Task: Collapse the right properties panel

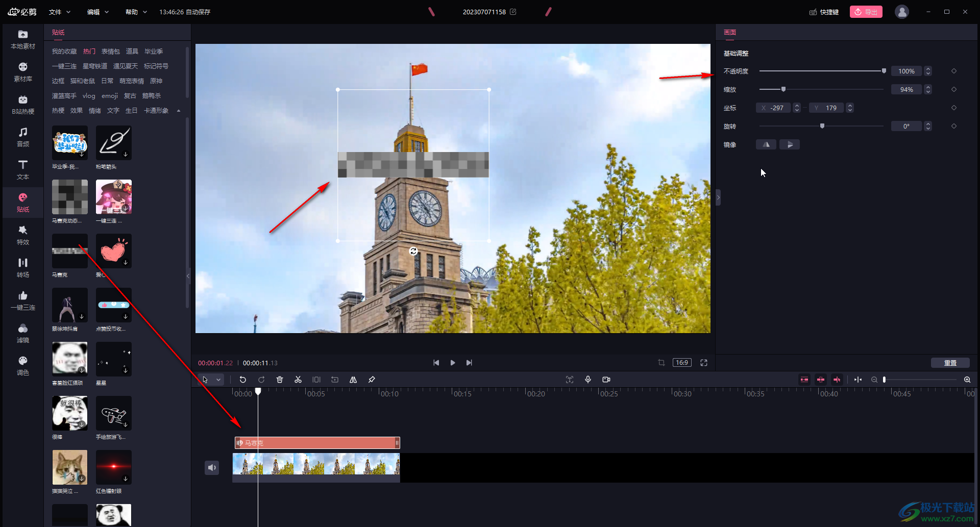Action: point(718,197)
